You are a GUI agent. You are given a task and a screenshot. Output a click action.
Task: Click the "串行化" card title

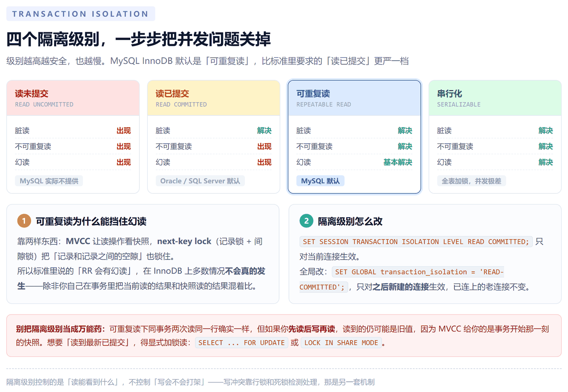pos(449,93)
